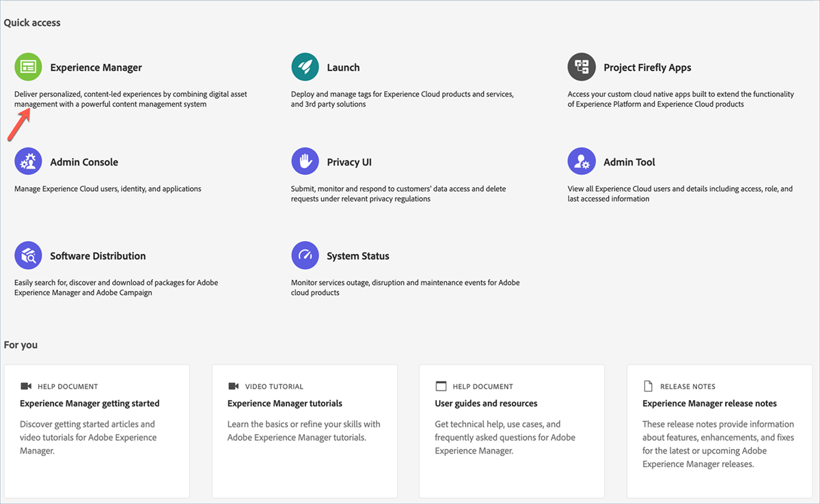820x504 pixels.
Task: Click the Privacy UI hand icon
Action: click(x=305, y=161)
